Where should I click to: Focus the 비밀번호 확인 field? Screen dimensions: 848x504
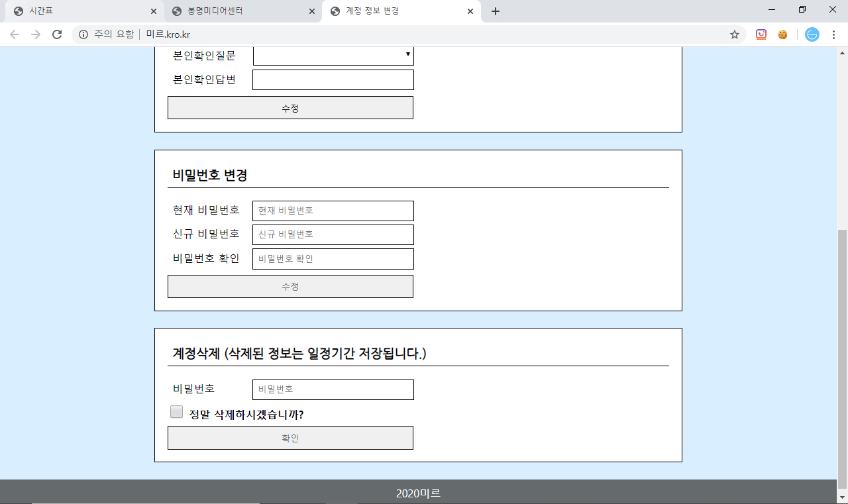(333, 259)
